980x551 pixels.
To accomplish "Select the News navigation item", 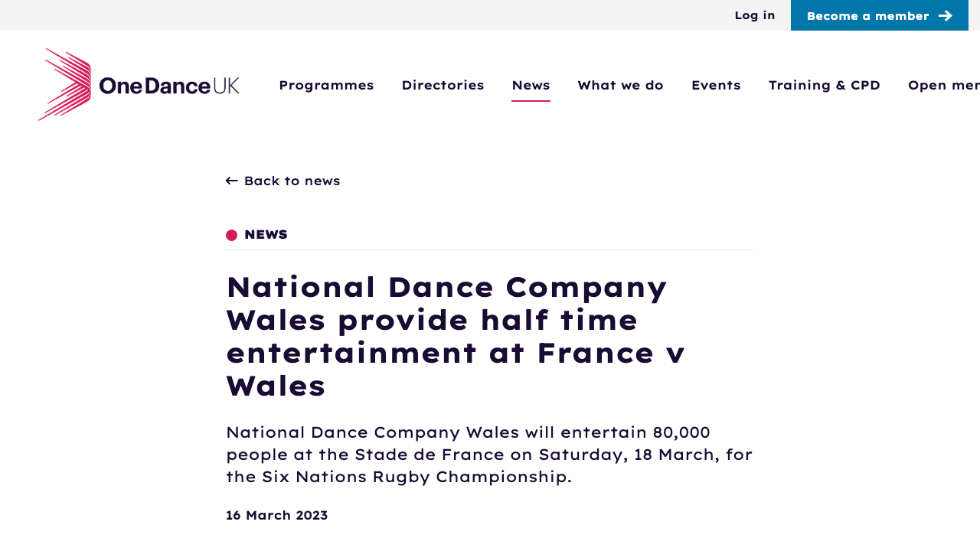I will (x=531, y=83).
